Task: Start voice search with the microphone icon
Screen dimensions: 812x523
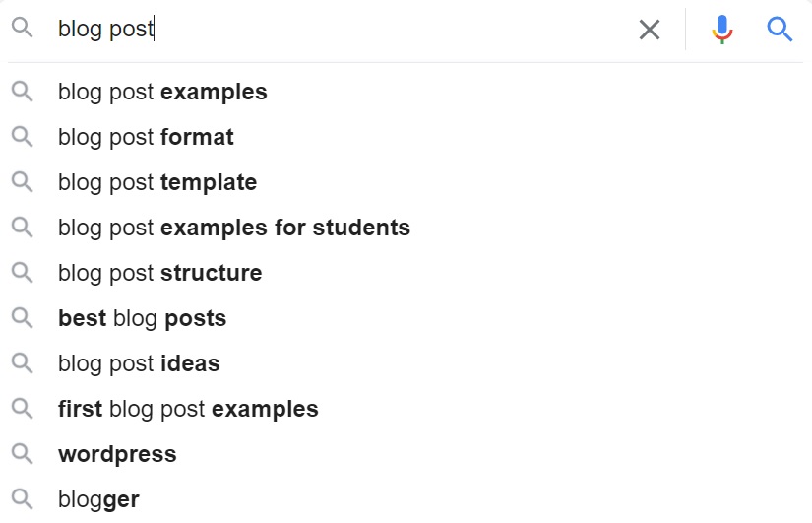Action: (722, 30)
